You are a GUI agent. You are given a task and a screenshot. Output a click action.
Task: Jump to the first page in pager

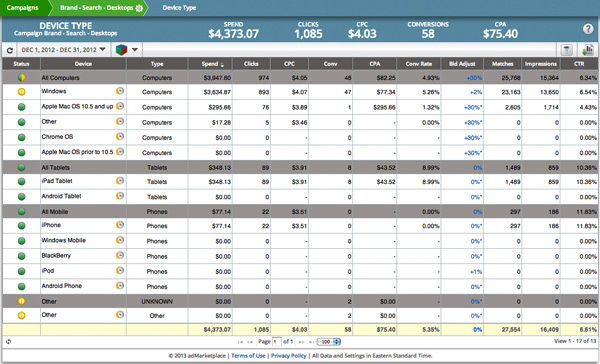pyautogui.click(x=240, y=342)
